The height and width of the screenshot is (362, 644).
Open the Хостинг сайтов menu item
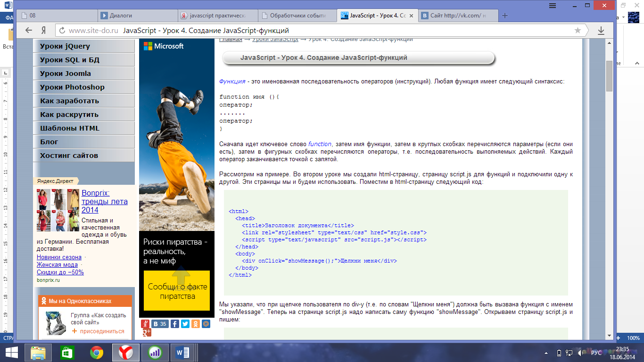(83, 156)
